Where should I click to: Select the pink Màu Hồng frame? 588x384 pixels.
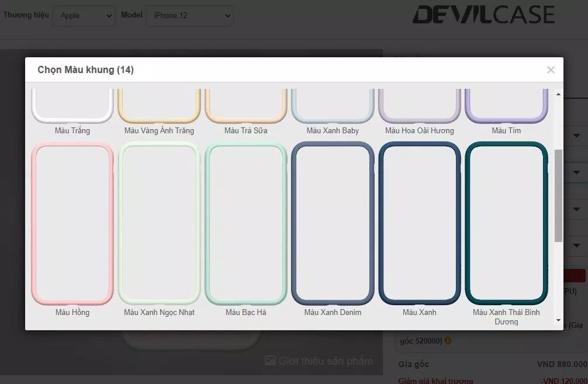click(72, 224)
